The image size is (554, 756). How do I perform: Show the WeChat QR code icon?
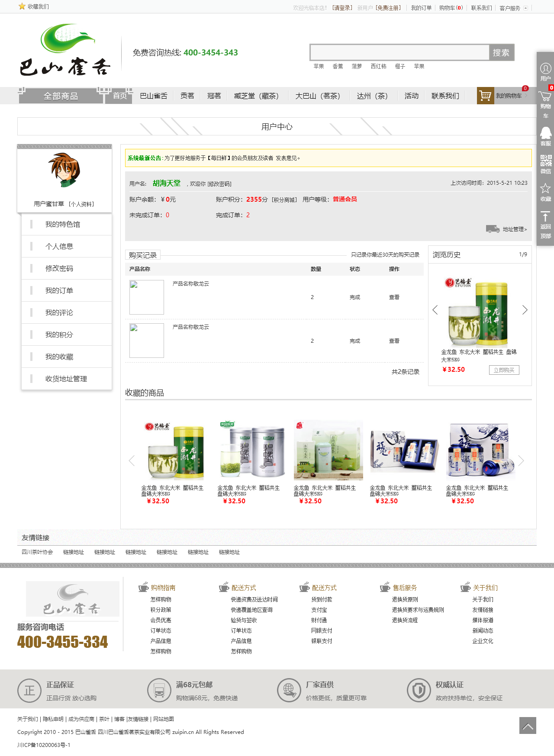[545, 161]
